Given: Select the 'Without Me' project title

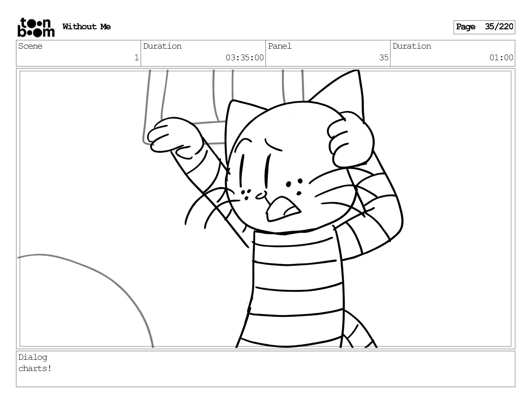Looking at the screenshot, I should click(86, 27).
